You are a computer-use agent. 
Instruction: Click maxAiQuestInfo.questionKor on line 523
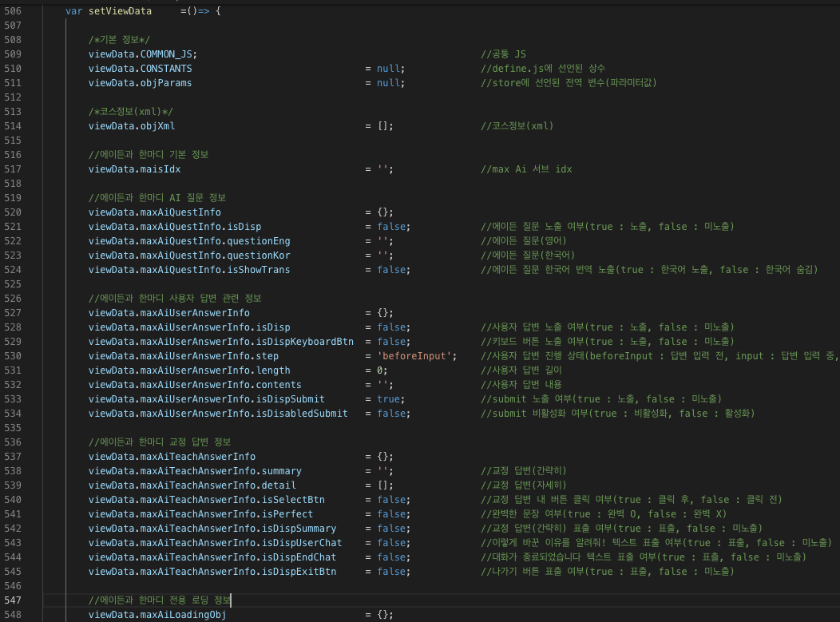click(216, 256)
